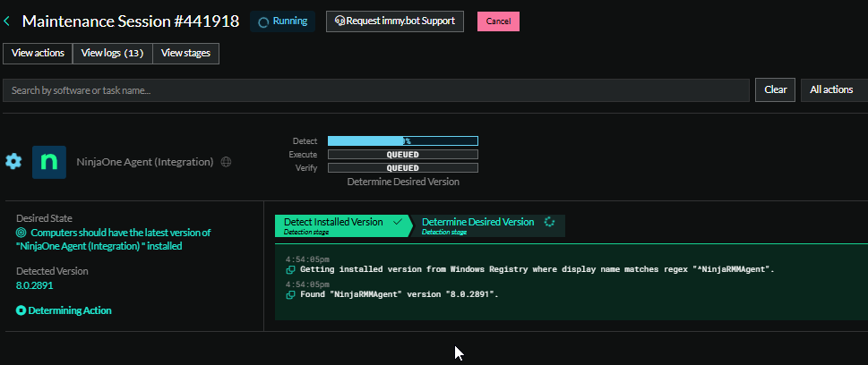The height and width of the screenshot is (365, 868).
Task: Click the headset icon on support button
Action: pyautogui.click(x=339, y=21)
